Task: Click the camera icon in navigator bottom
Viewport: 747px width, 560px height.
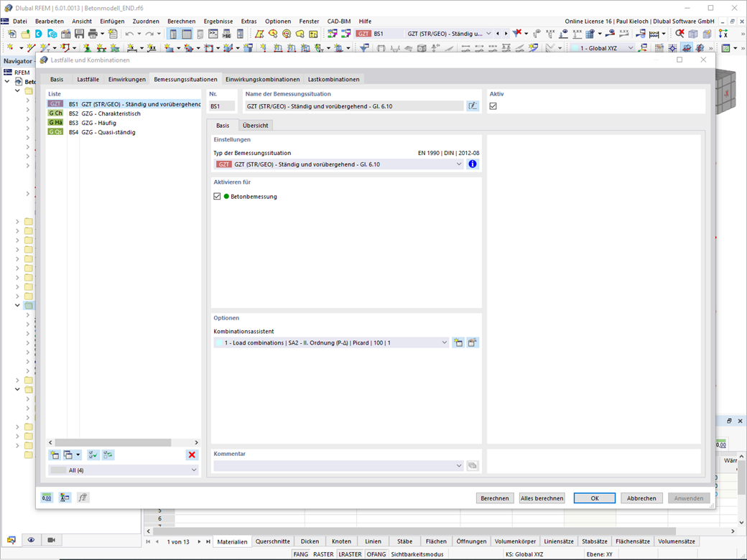Action: [52, 540]
